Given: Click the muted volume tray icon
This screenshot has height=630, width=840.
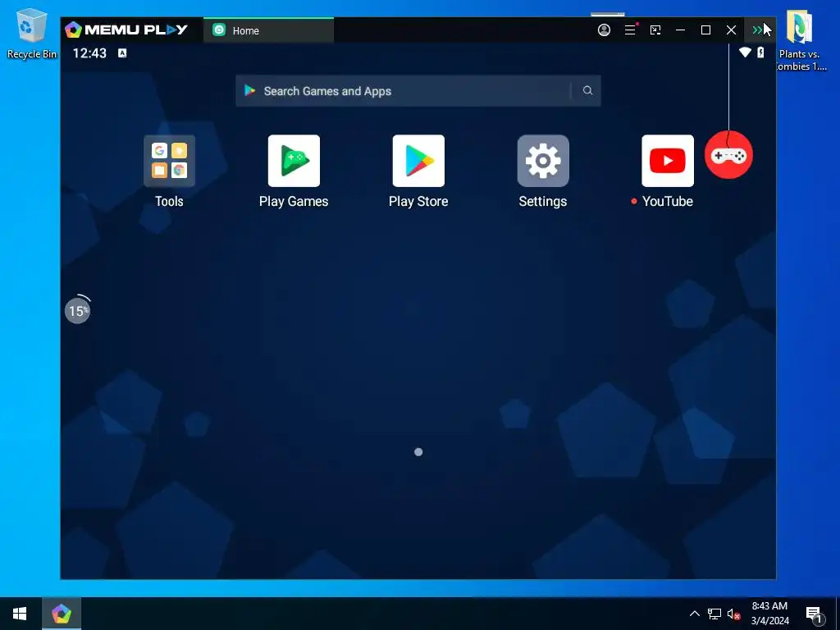Looking at the screenshot, I should pyautogui.click(x=733, y=614).
